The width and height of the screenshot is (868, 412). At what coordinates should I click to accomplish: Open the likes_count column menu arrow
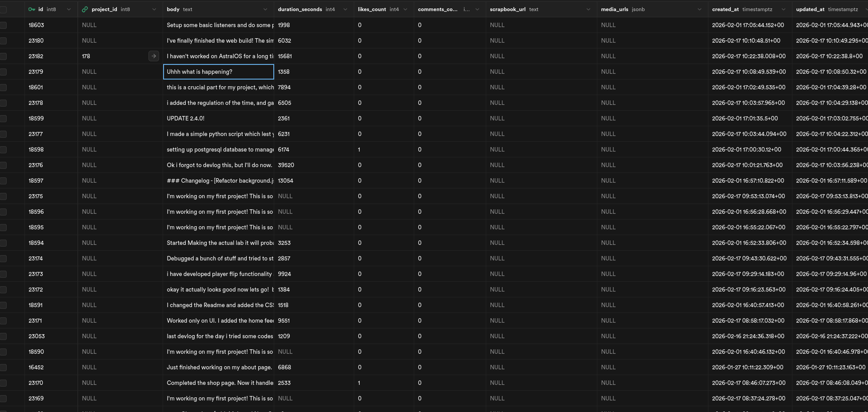point(405,9)
